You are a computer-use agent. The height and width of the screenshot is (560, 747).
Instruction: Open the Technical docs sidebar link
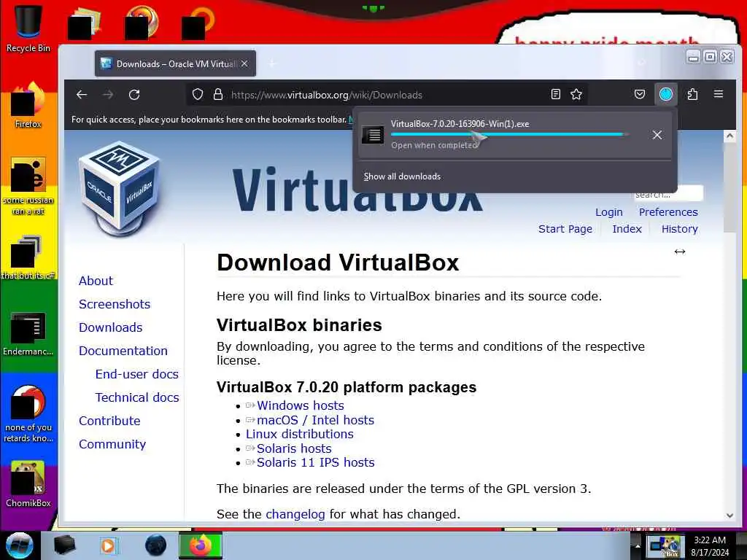coord(137,397)
